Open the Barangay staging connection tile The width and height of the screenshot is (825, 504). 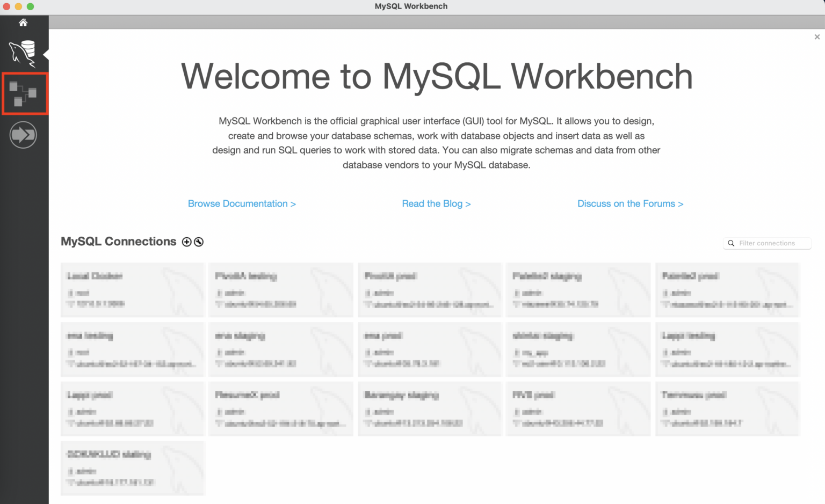pyautogui.click(x=430, y=408)
